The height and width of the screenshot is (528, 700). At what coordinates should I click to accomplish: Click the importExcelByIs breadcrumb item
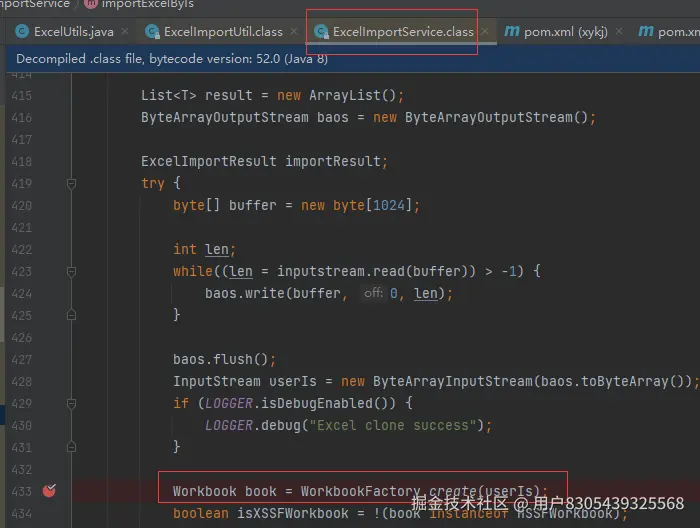click(147, 4)
